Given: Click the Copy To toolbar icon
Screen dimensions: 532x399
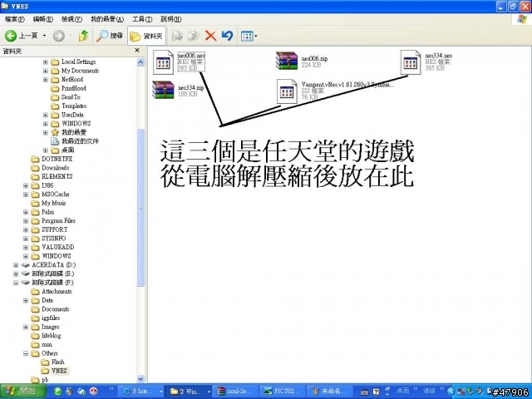Looking at the screenshot, I should [194, 36].
